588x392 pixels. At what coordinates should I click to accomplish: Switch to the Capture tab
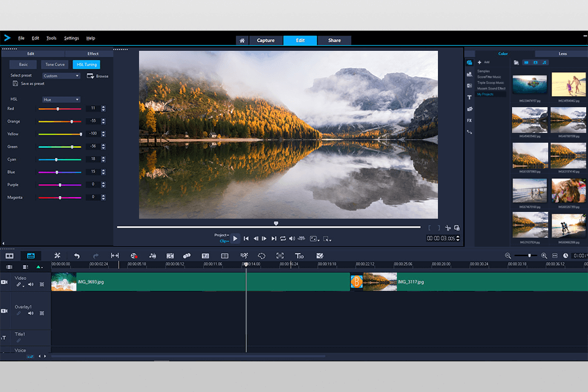click(266, 40)
